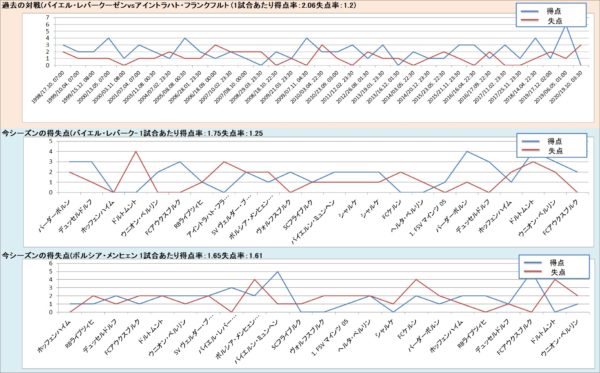Click the red peak at 4 above first ドルトムント in middle chart

pos(136,151)
